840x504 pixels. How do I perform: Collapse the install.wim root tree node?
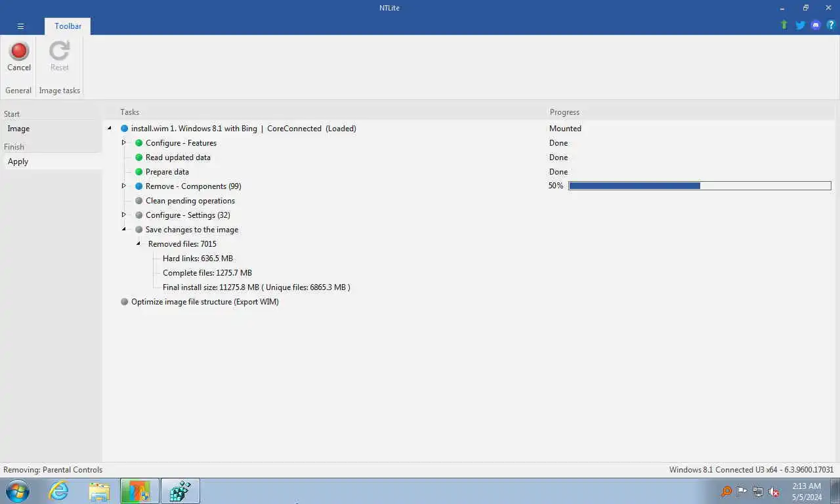tap(110, 129)
